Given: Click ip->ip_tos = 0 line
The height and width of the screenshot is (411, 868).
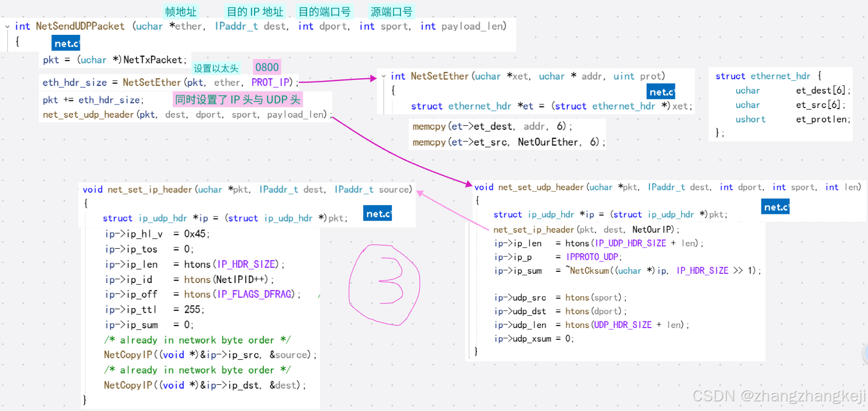Looking at the screenshot, I should (x=149, y=249).
